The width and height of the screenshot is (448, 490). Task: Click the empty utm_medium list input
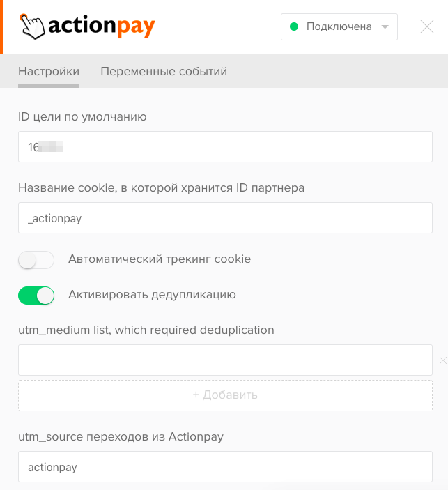tap(225, 360)
